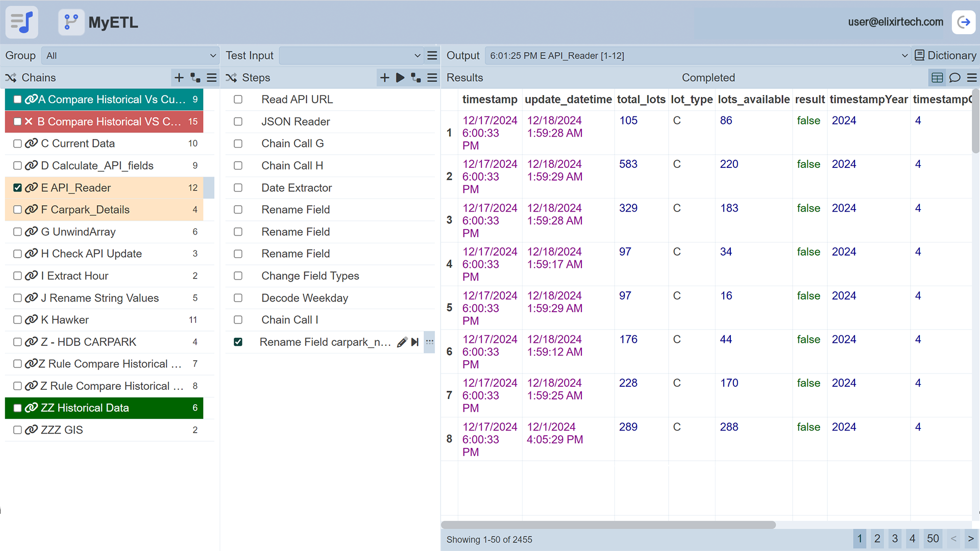Edit Rename Field carpark step pencil icon
Screen dimensions: 980x551
click(402, 342)
